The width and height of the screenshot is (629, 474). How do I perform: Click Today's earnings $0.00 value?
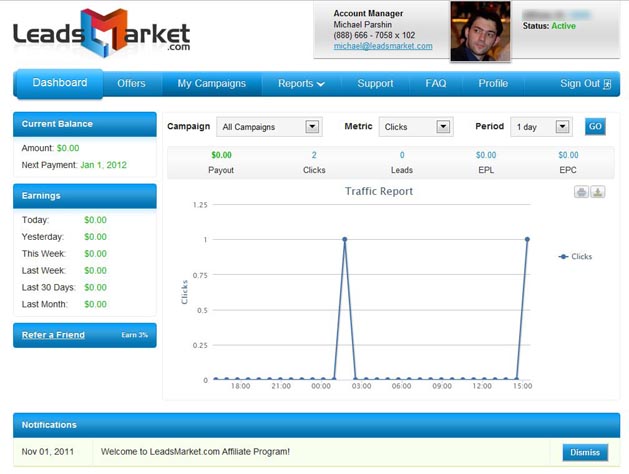[x=95, y=220]
